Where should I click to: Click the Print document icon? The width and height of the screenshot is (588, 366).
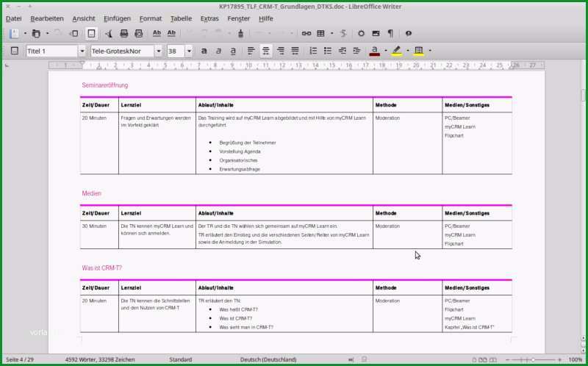124,33
